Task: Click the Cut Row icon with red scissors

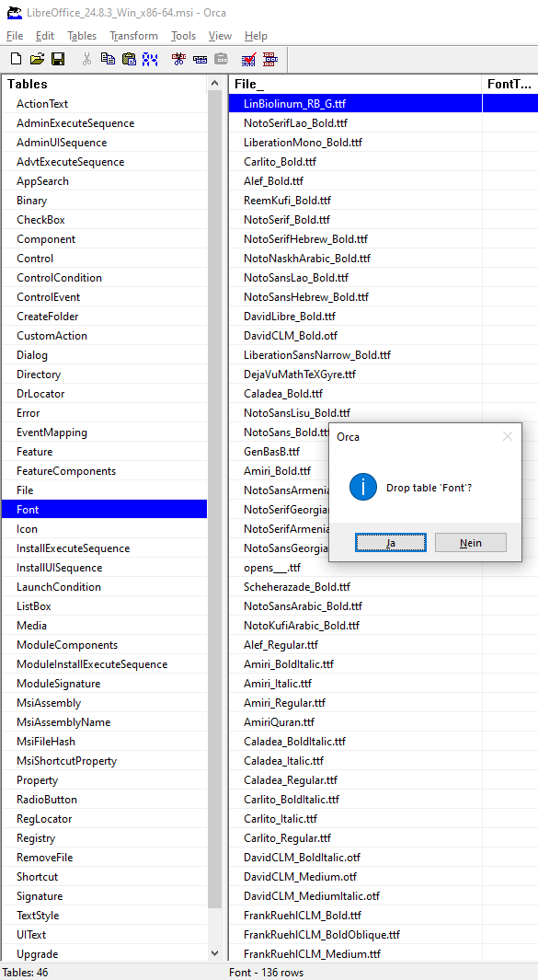Action: [x=178, y=60]
